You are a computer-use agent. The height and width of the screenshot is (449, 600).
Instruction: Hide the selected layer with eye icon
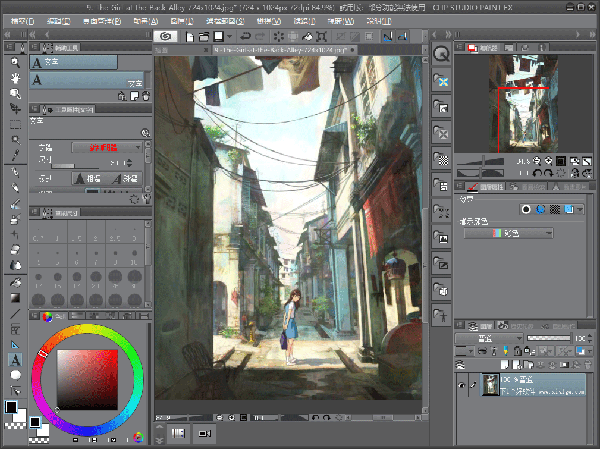pos(461,385)
